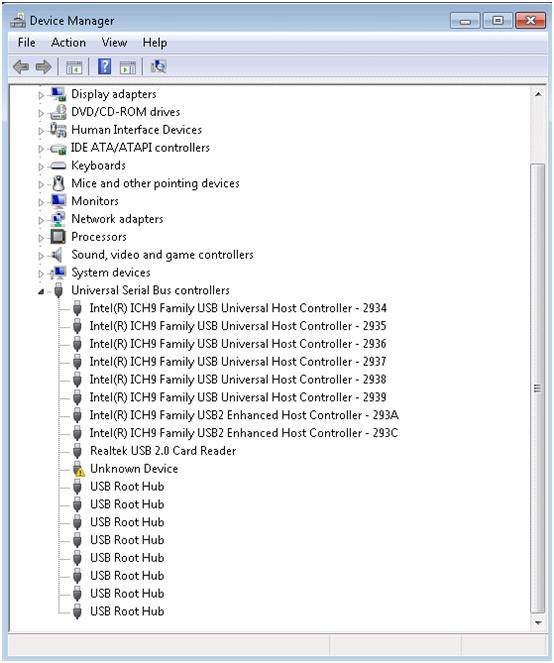Open the Action menu
The height and width of the screenshot is (663, 554).
(x=69, y=43)
